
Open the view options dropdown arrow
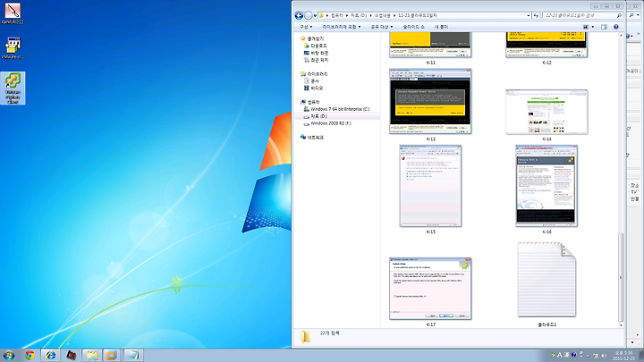[593, 27]
